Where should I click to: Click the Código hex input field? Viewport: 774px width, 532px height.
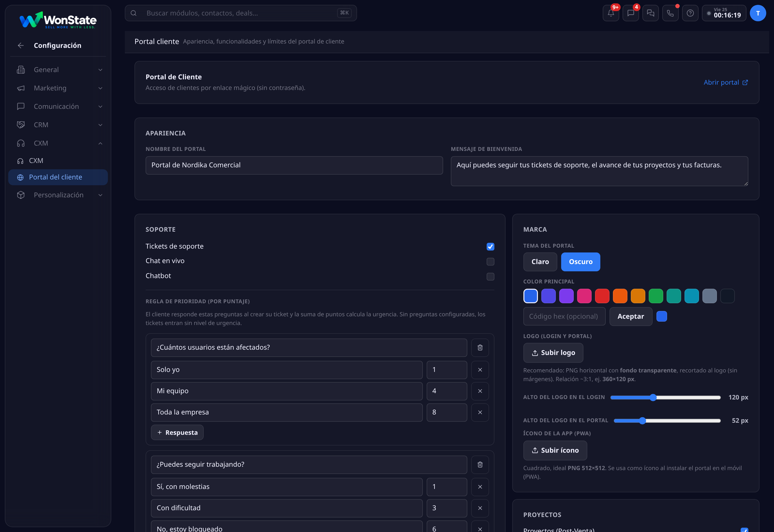564,316
